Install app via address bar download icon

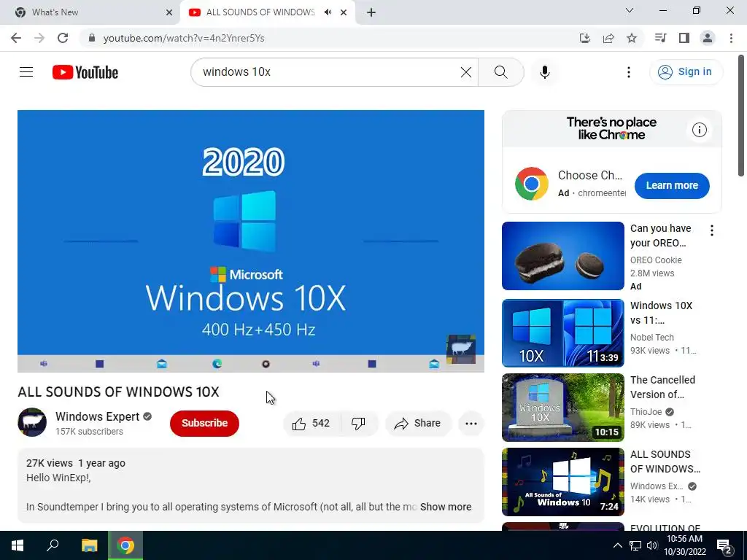[x=585, y=38]
